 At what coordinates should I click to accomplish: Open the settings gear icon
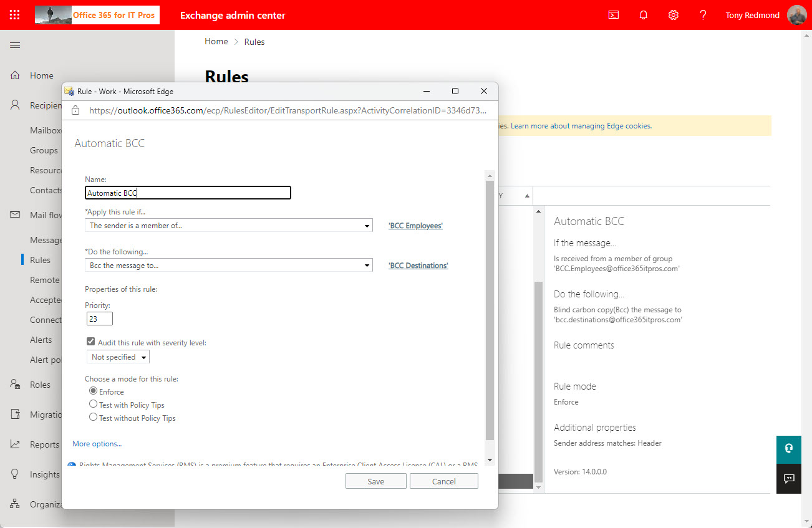pyautogui.click(x=674, y=15)
